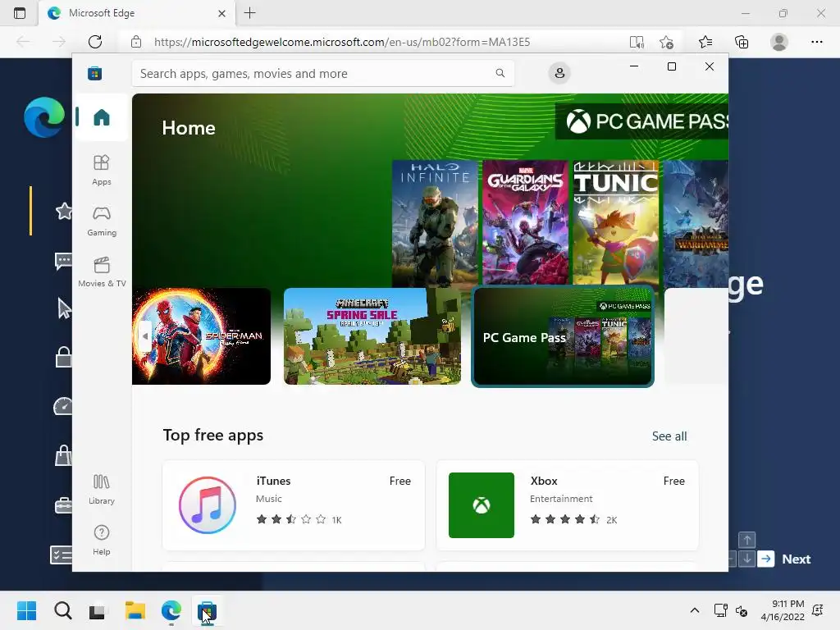The width and height of the screenshot is (840, 630).
Task: Open the iTunes app listing
Action: [294, 505]
